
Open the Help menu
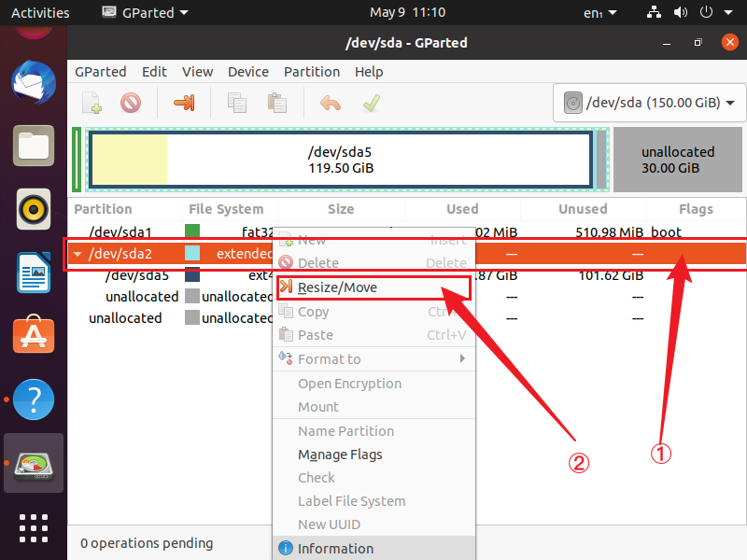(369, 72)
